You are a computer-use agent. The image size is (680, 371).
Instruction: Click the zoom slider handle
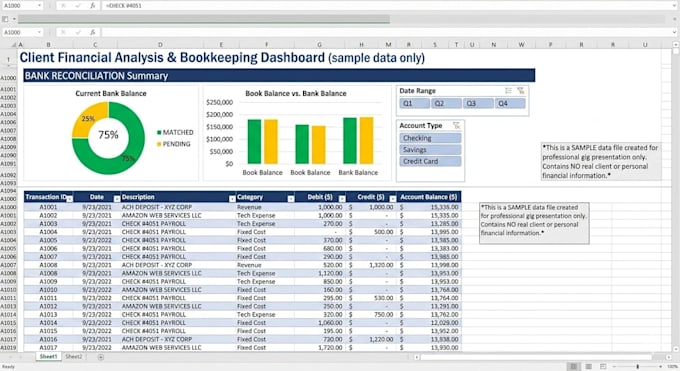638,367
